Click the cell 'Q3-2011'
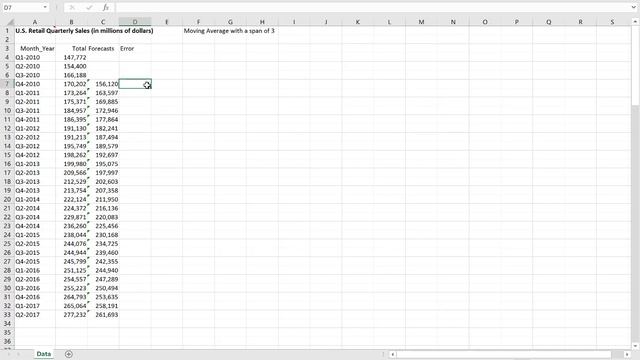The width and height of the screenshot is (640, 360). 28,111
